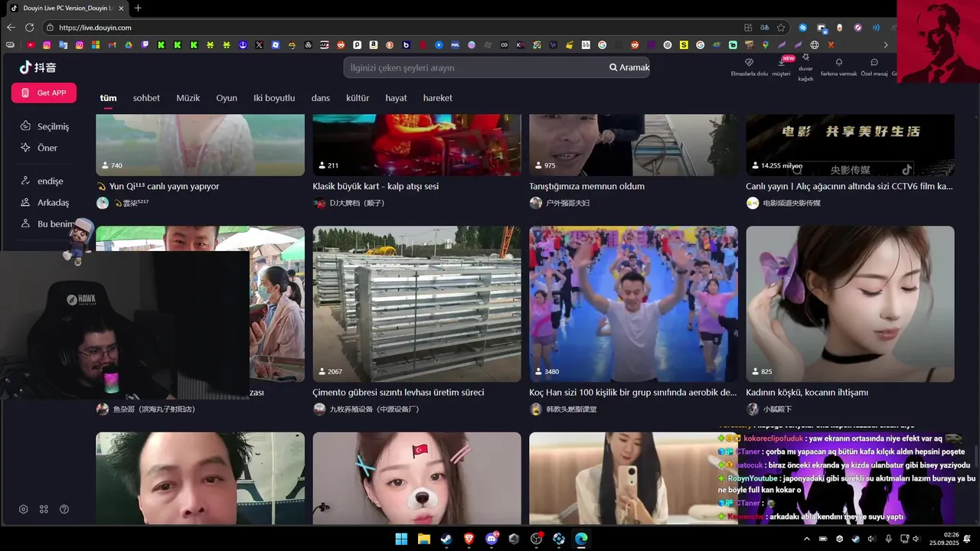Click the Aramak search button
980x551 pixels.
click(x=629, y=67)
